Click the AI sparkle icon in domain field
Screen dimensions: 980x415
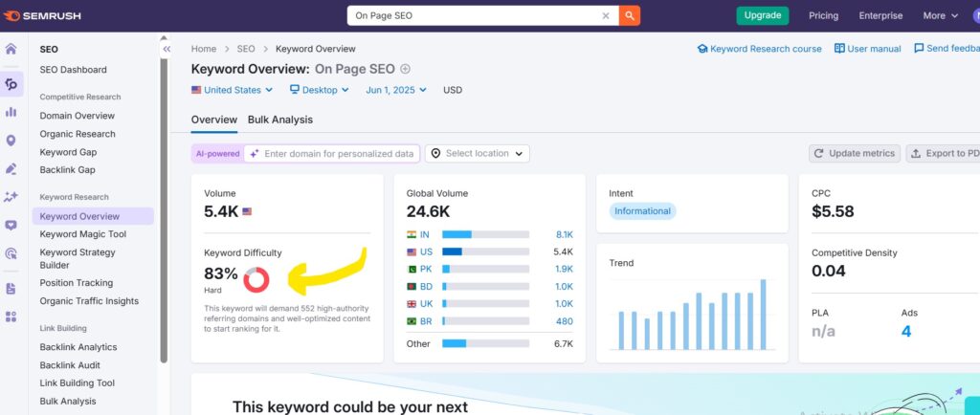pyautogui.click(x=255, y=154)
